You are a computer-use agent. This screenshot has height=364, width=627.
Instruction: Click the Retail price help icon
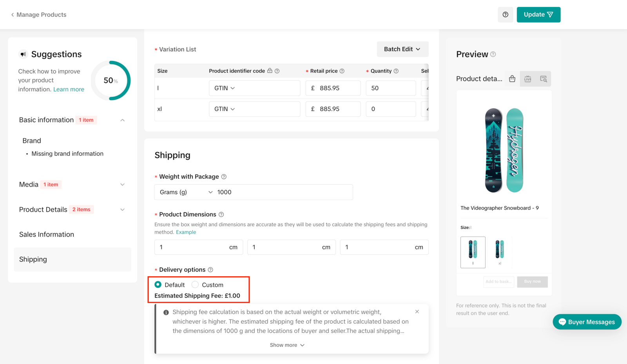click(342, 71)
